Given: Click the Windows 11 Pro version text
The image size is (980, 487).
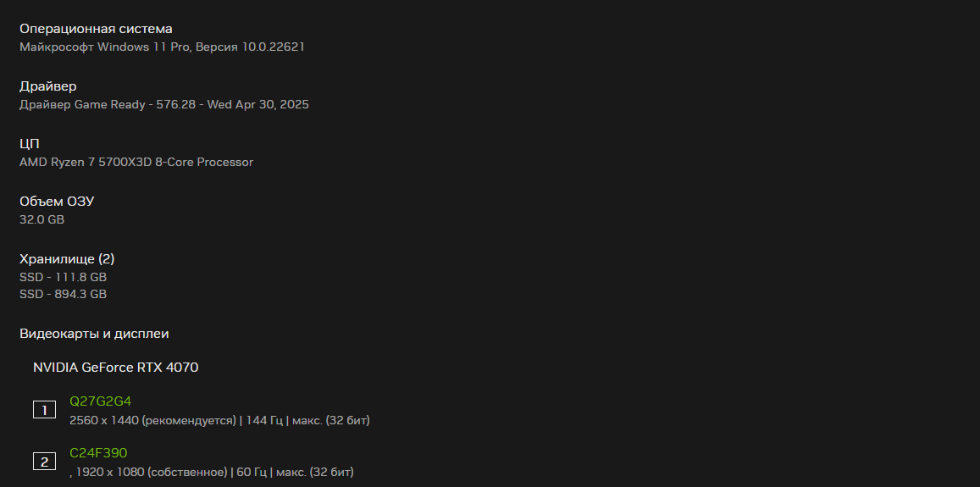Looking at the screenshot, I should pos(162,47).
